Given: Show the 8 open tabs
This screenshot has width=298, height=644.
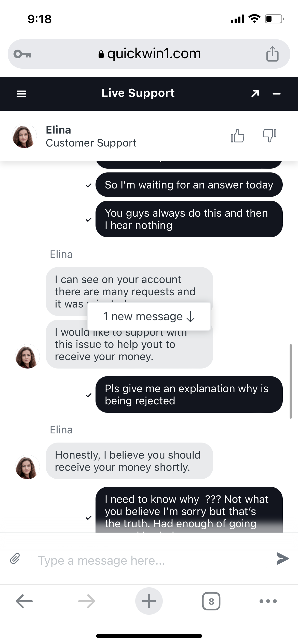Looking at the screenshot, I should (x=211, y=601).
